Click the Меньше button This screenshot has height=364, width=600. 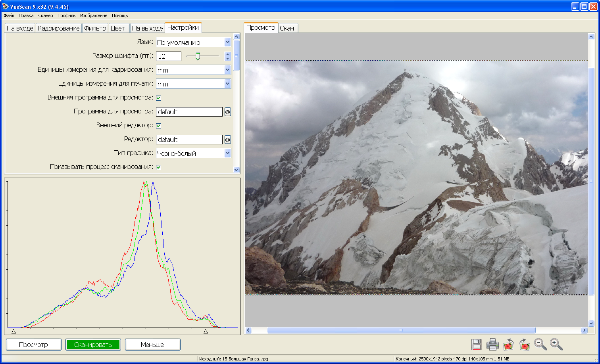[x=152, y=345]
